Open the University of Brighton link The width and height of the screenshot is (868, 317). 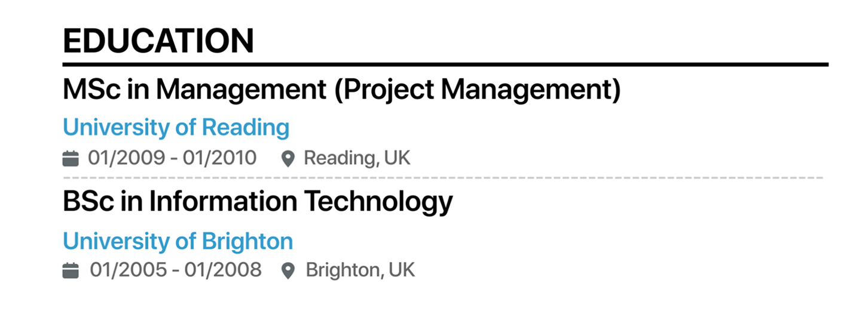tap(178, 241)
